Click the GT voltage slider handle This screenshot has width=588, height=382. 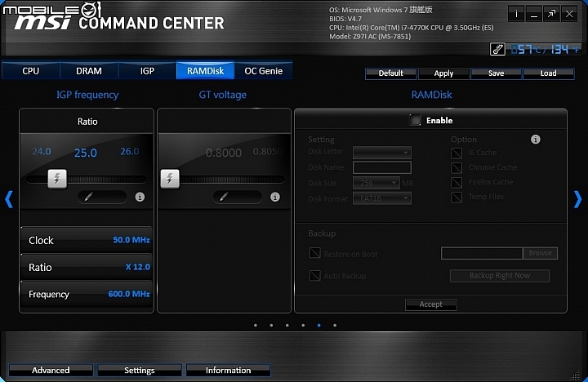tap(170, 179)
